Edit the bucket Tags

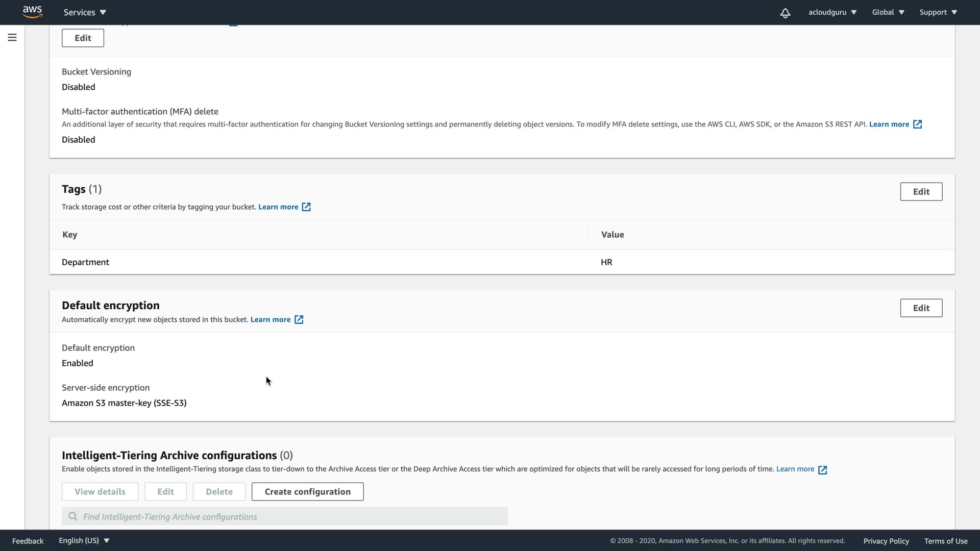[921, 192]
